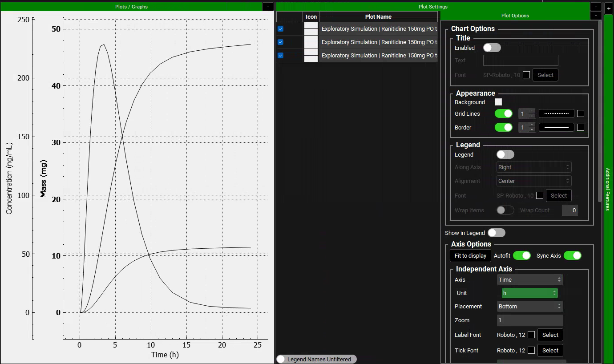Collapse the Plot Options panel
The width and height of the screenshot is (614, 364).
pyautogui.click(x=596, y=16)
